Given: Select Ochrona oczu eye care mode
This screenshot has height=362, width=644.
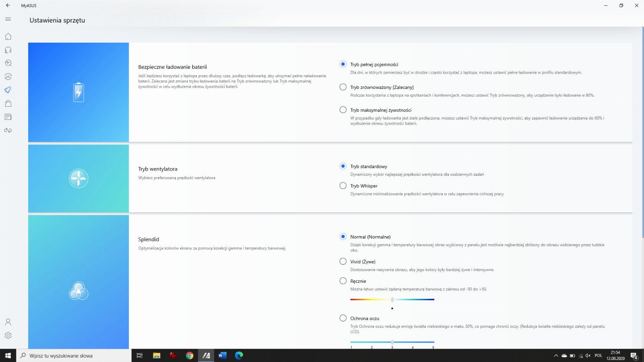Looking at the screenshot, I should (343, 318).
